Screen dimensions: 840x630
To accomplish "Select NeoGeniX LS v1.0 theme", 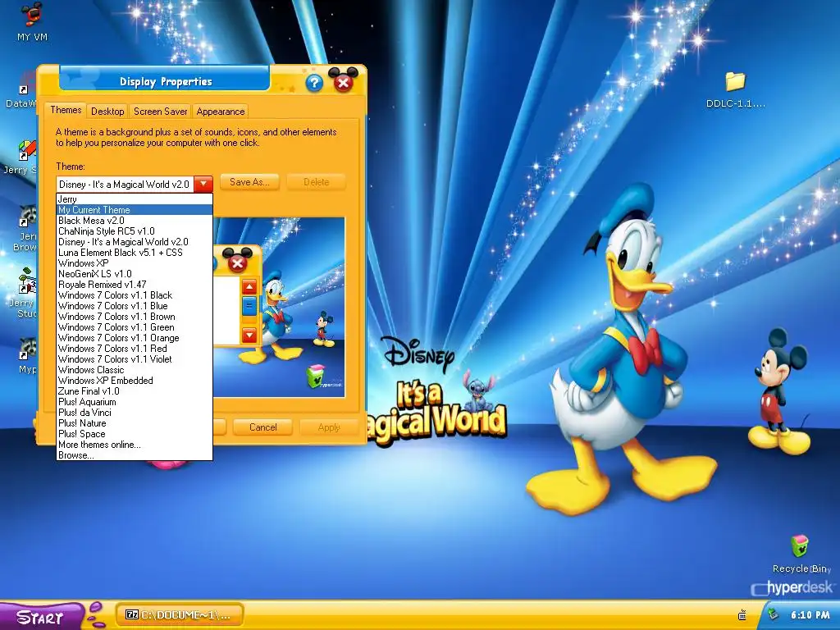I will click(135, 274).
